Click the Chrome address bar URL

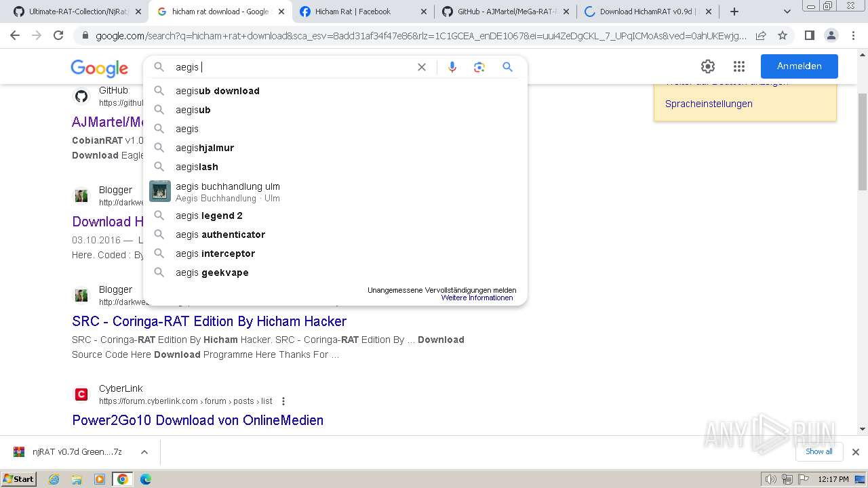click(x=420, y=35)
